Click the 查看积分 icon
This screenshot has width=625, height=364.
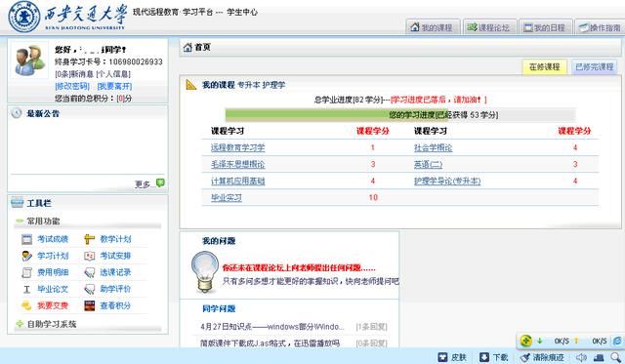point(89,305)
